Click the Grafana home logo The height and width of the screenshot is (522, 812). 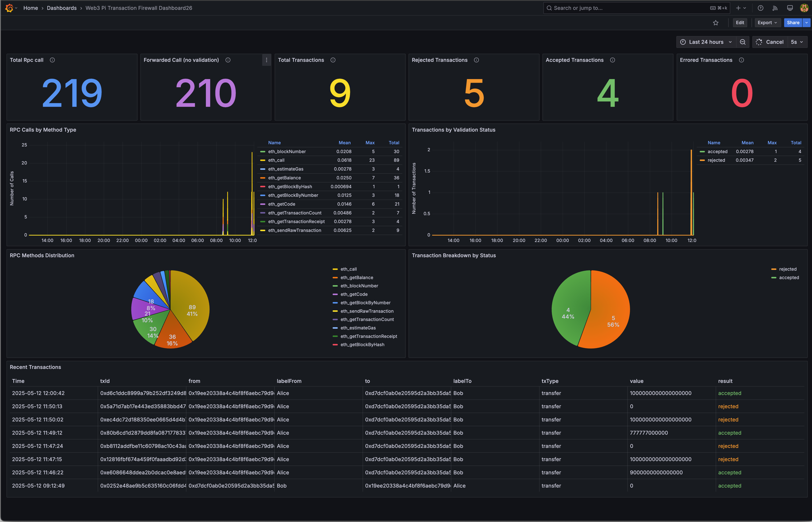tap(9, 8)
